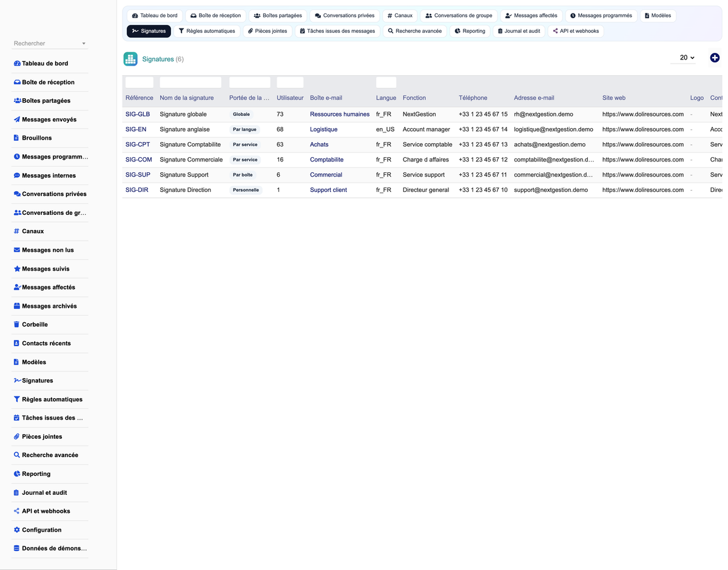Click the Directeur general function cell
Image resolution: width=728 pixels, height=570 pixels.
(x=426, y=190)
